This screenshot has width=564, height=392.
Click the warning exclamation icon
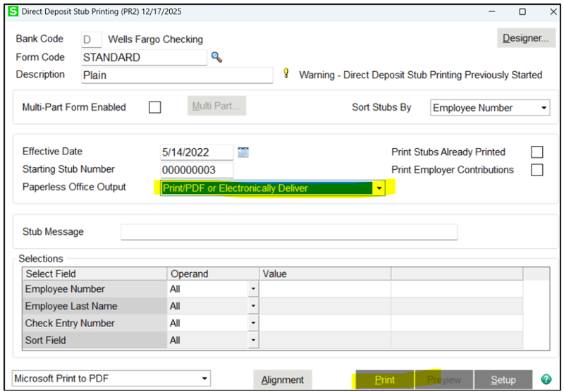pos(286,73)
